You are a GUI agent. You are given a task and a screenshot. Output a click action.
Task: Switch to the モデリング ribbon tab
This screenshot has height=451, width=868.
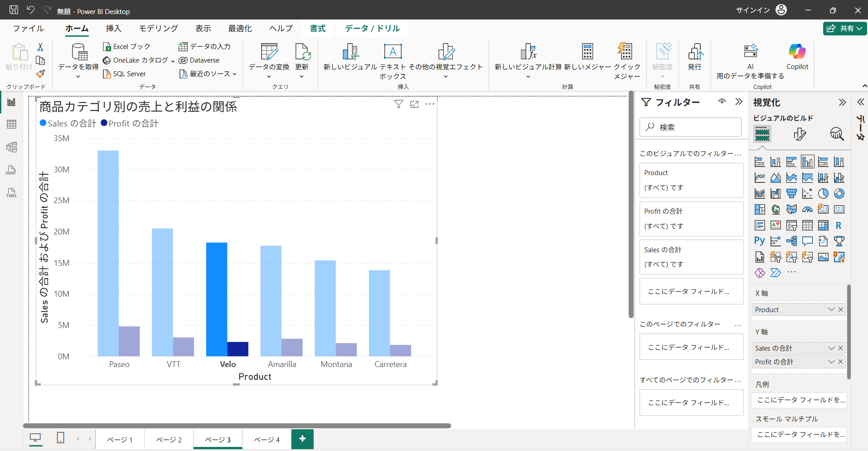(x=158, y=28)
